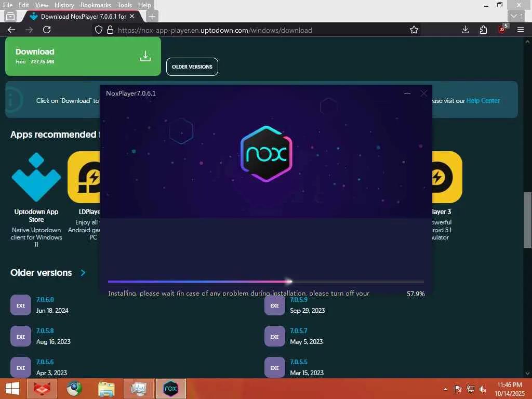
Task: Click the padlock site info icon
Action: (x=110, y=30)
